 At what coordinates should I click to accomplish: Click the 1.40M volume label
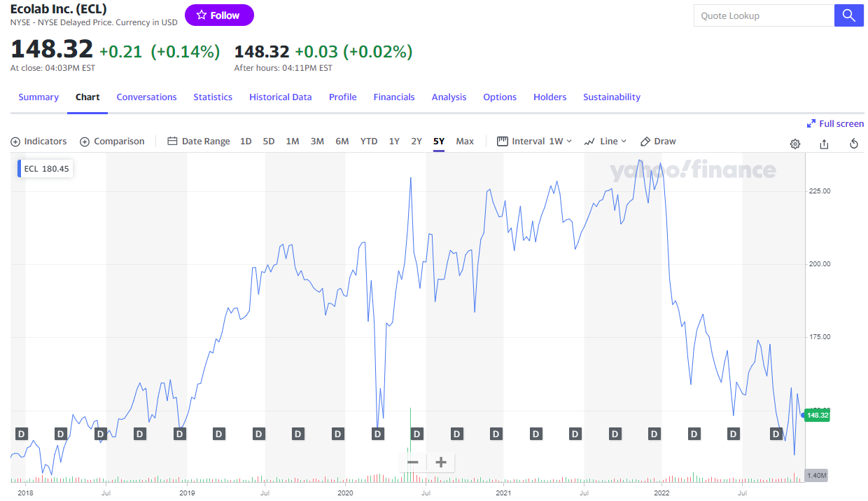pyautogui.click(x=817, y=475)
